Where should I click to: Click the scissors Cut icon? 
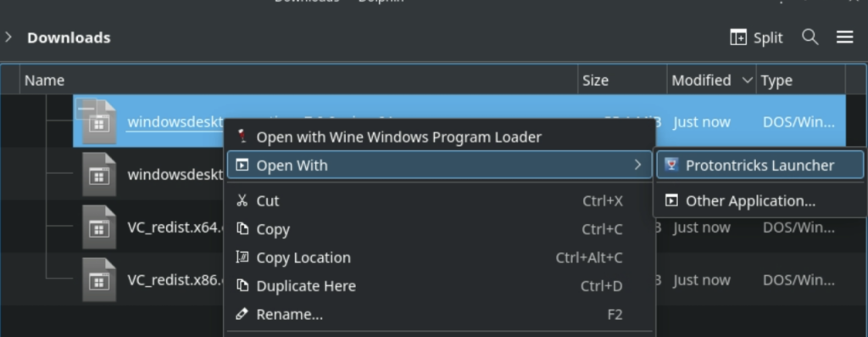pos(242,200)
